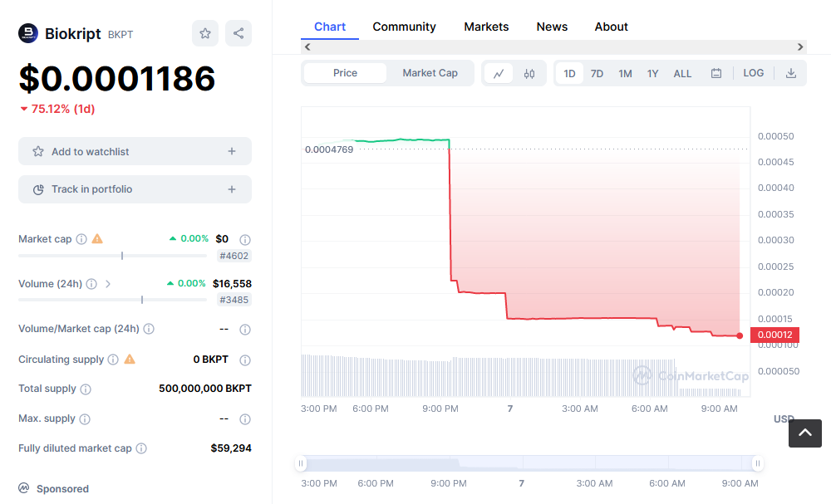Click the star favorite icon near Biokript
Image resolution: width=831 pixels, height=504 pixels.
tap(205, 33)
